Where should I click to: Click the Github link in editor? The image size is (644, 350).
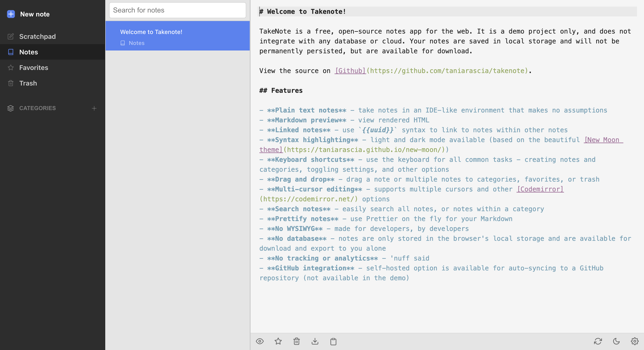[350, 71]
